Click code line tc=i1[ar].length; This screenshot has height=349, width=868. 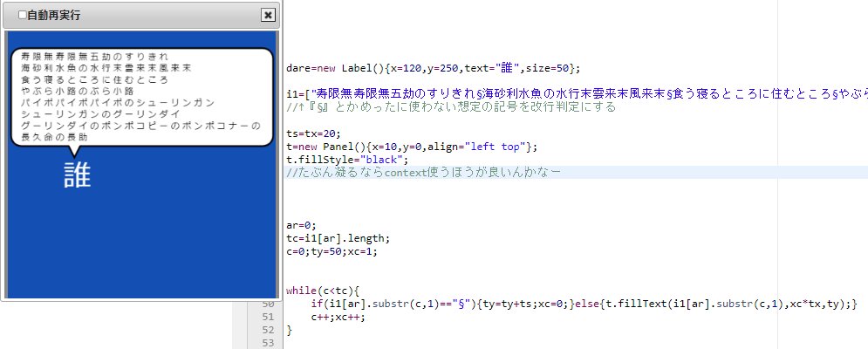point(338,238)
